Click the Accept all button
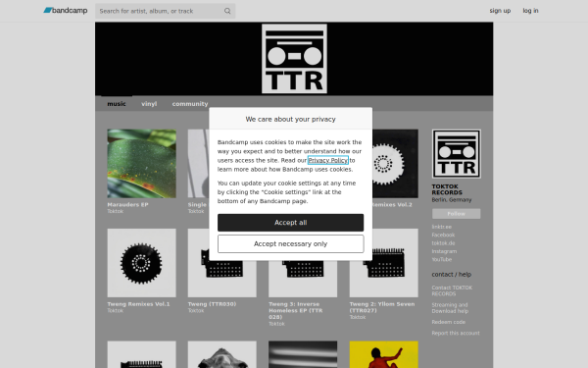 pyautogui.click(x=291, y=223)
